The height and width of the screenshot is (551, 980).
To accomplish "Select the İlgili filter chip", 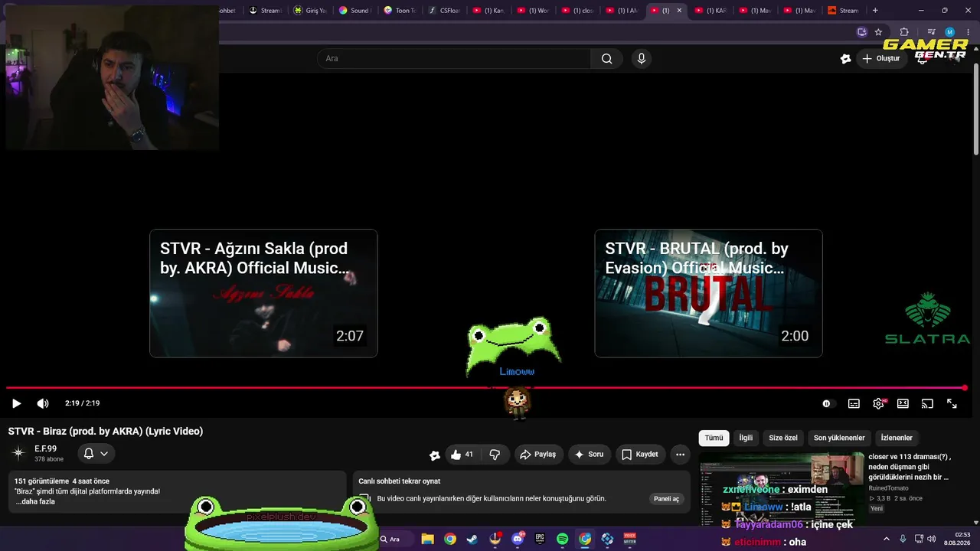I will click(746, 438).
